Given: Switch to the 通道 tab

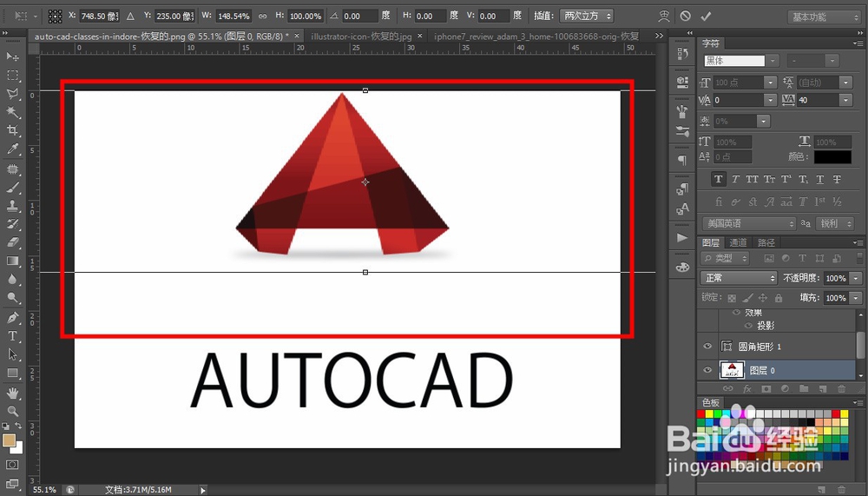Looking at the screenshot, I should pyautogui.click(x=738, y=242).
